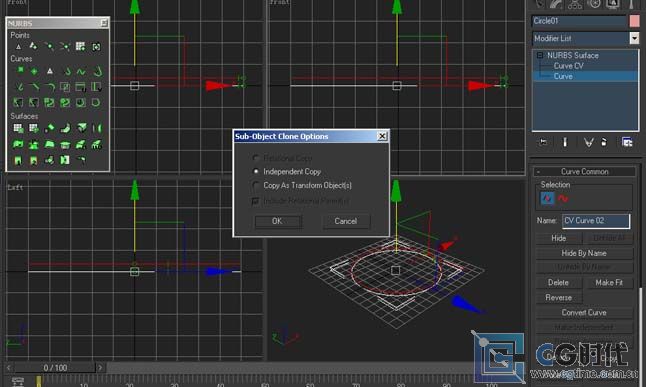Open the pink object color swatch
646x387 pixels.
635,21
